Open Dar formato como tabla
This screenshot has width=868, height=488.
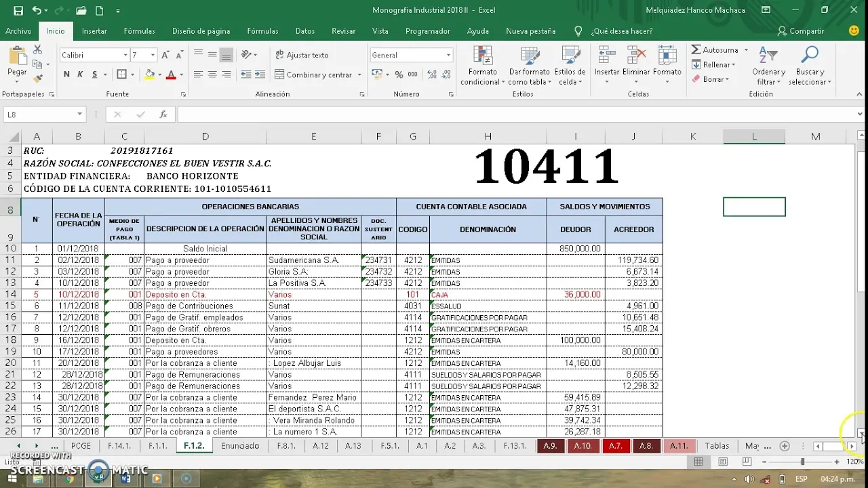(x=529, y=56)
